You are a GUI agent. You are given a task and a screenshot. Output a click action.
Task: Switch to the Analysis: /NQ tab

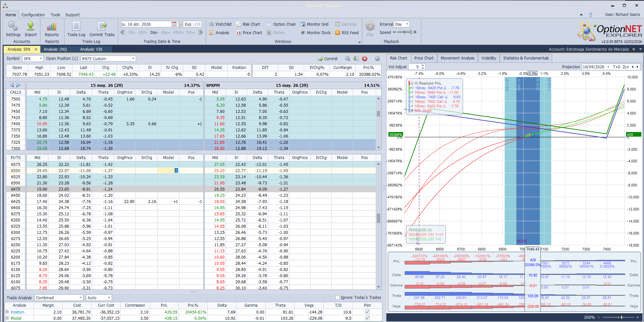click(x=55, y=49)
